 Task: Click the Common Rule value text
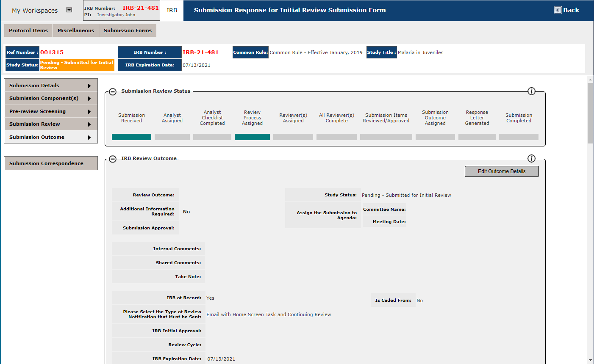[x=316, y=52]
